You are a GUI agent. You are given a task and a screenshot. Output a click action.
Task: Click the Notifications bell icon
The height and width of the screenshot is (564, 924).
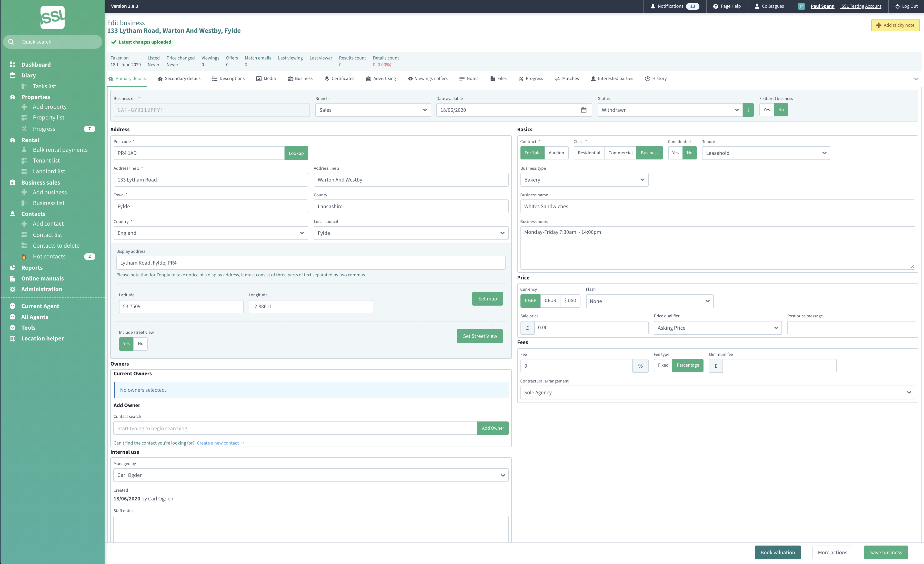[652, 6]
